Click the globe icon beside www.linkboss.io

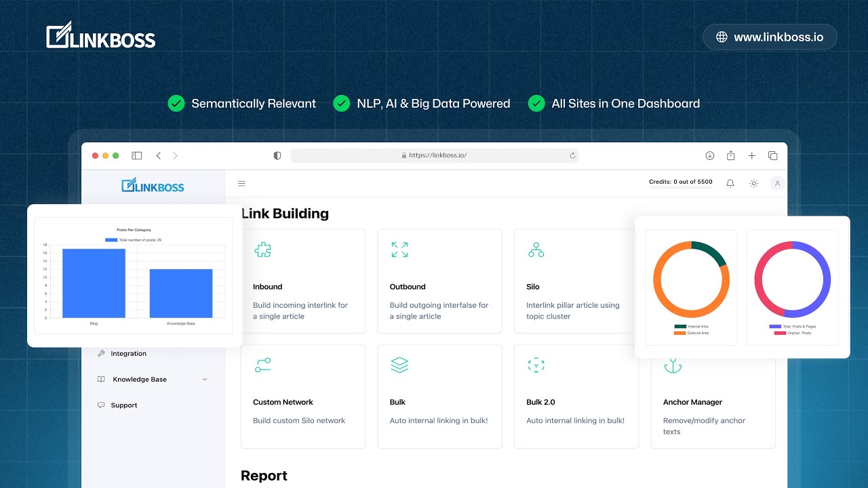tap(722, 37)
